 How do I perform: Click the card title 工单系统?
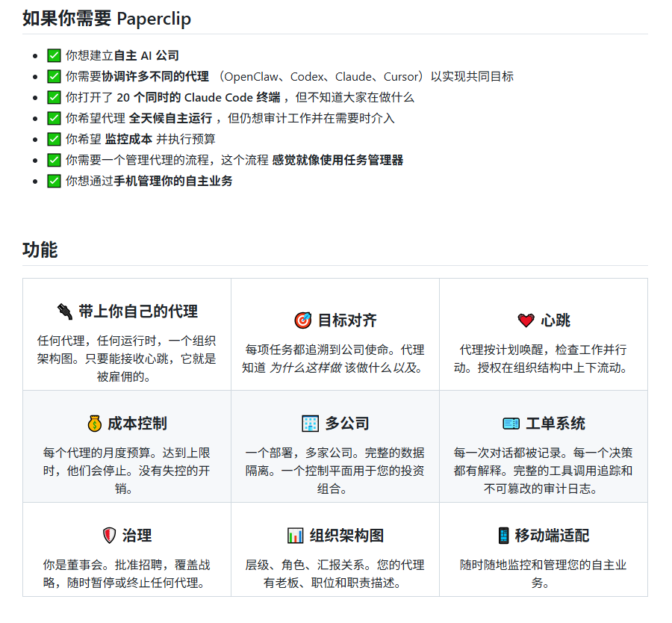click(x=556, y=424)
